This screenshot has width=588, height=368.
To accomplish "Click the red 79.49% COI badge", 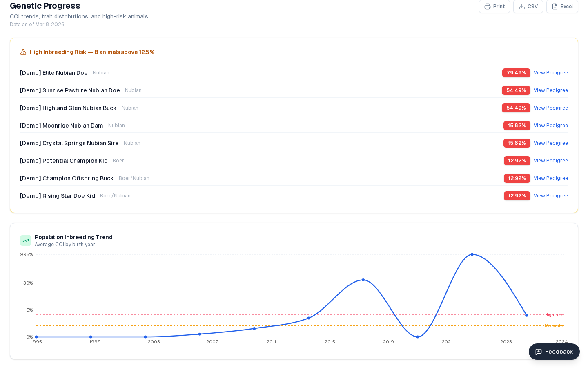I will [516, 73].
